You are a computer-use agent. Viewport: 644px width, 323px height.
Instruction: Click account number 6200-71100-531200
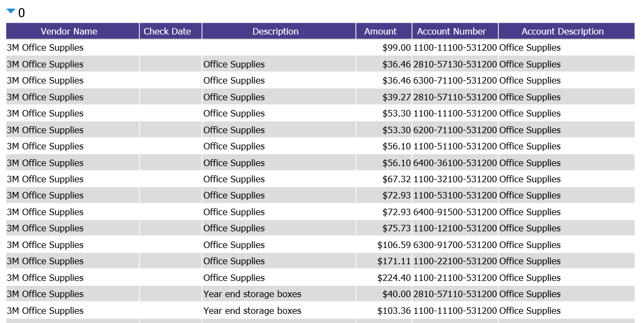[x=455, y=130]
